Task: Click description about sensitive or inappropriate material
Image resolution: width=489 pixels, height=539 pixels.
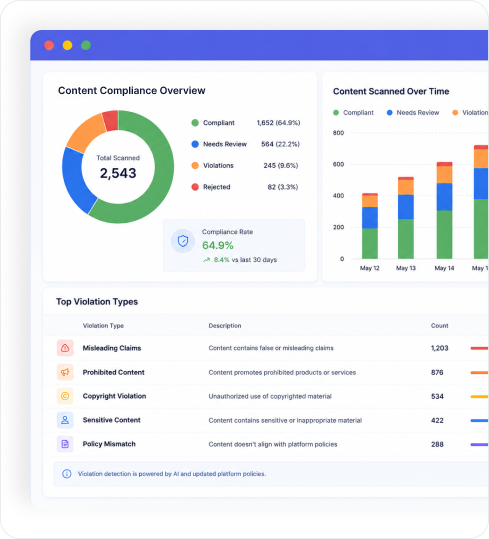Action: (285, 420)
